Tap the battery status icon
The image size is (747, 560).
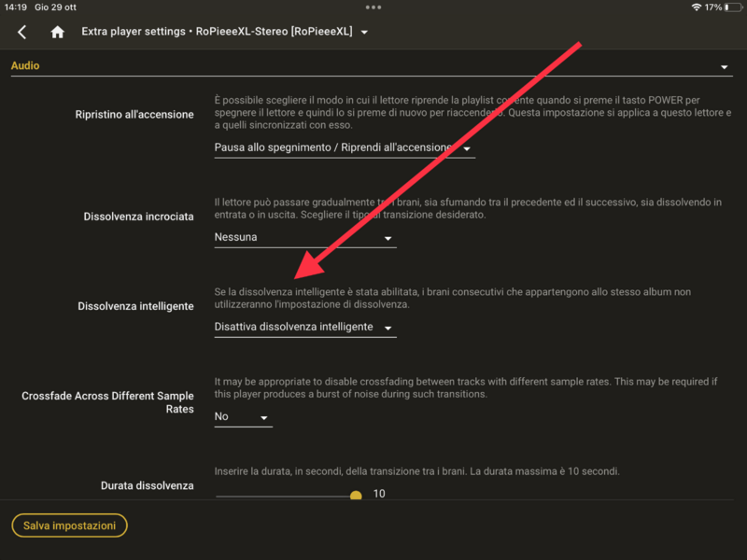733,7
